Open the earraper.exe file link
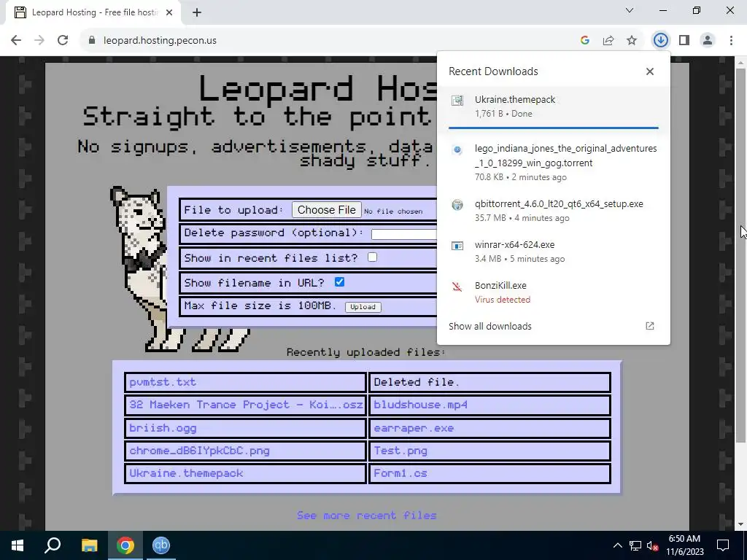The image size is (747, 560). tap(414, 427)
